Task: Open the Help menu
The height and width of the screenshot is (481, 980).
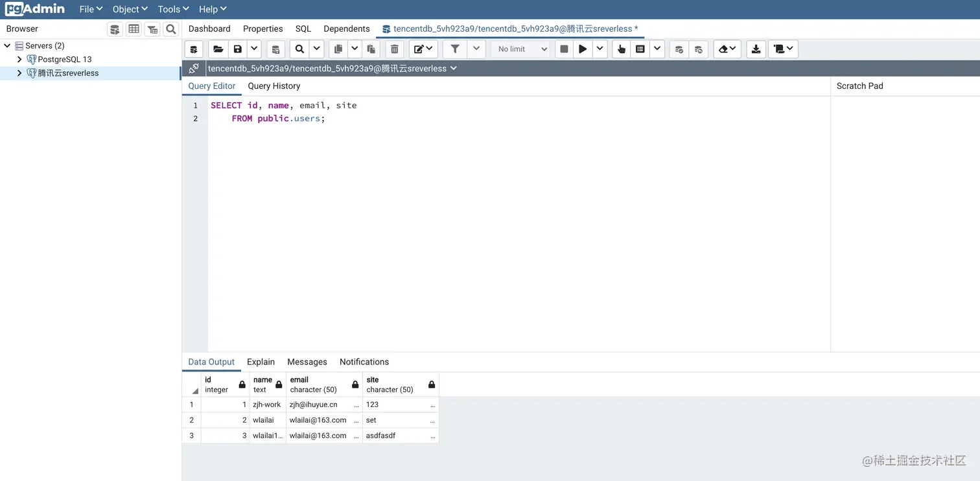Action: pos(213,9)
